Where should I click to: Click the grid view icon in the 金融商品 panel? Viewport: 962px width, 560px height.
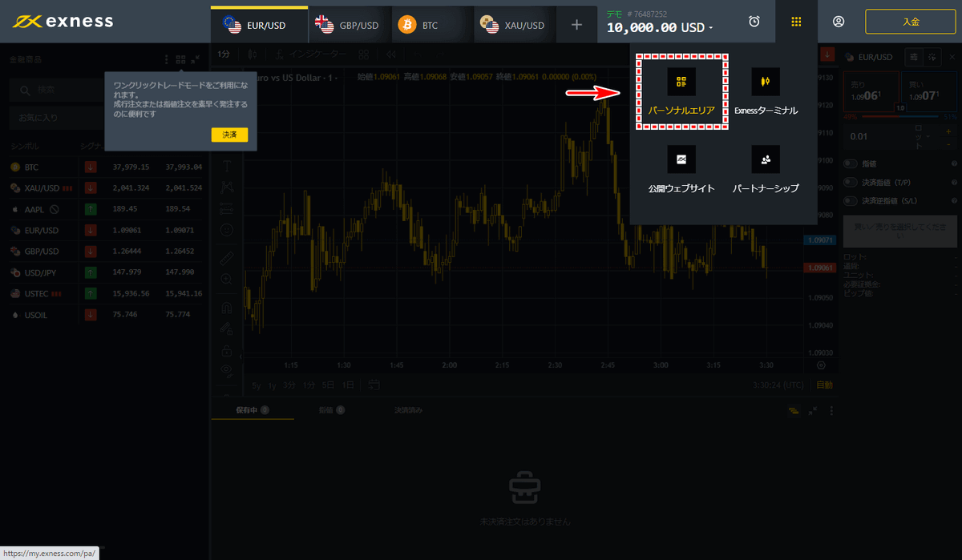click(181, 59)
